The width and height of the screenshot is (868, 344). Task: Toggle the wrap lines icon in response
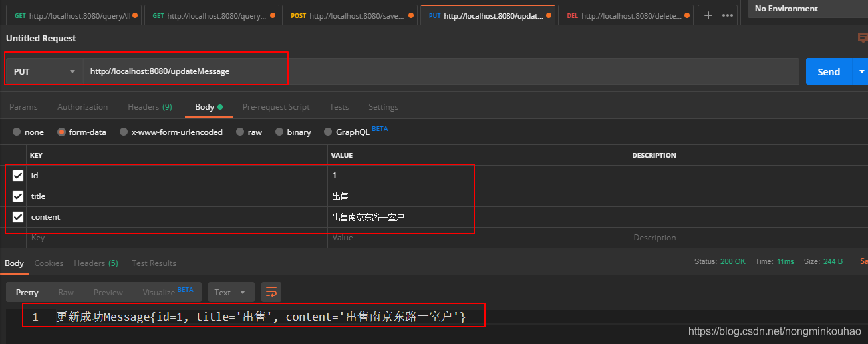pyautogui.click(x=271, y=292)
